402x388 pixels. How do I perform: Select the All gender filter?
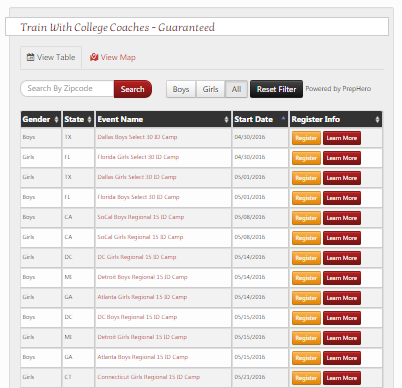pyautogui.click(x=236, y=89)
